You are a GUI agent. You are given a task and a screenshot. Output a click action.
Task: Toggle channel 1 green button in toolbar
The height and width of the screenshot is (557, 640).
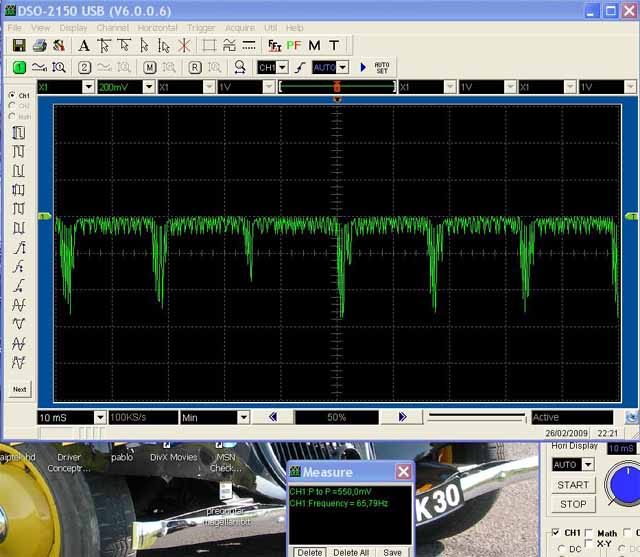(x=19, y=67)
